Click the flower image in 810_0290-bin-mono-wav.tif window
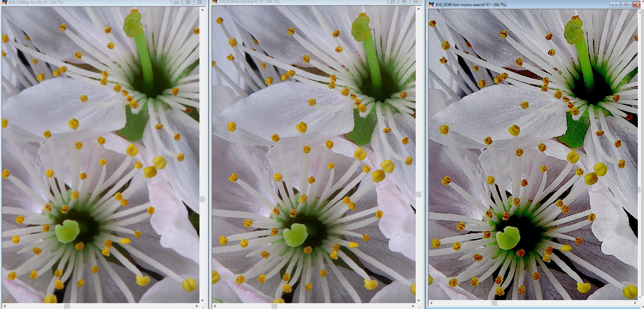Screen dimensions: 644x309 (533, 155)
